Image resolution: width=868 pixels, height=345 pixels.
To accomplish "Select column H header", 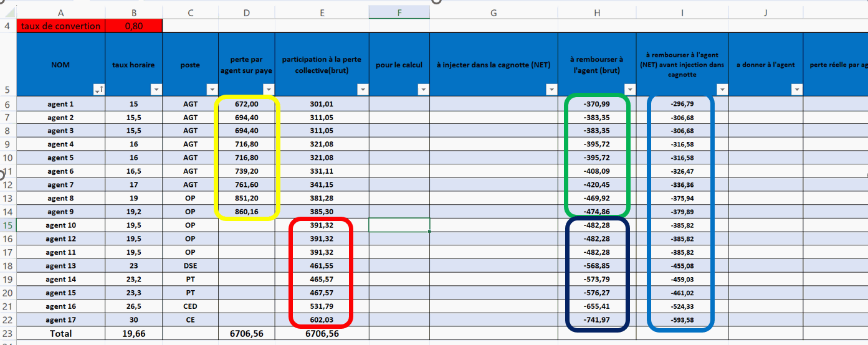I will (597, 12).
